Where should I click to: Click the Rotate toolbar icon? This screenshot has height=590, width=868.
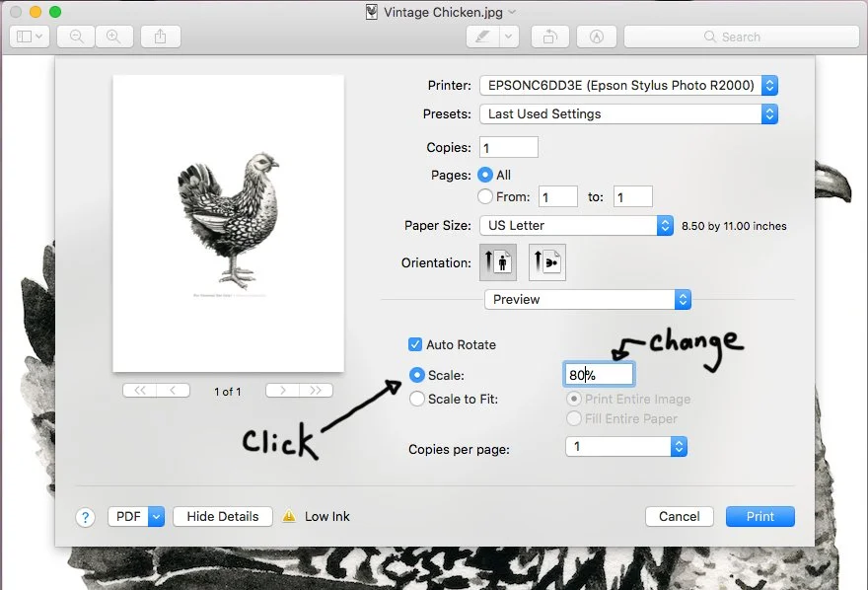[549, 37]
